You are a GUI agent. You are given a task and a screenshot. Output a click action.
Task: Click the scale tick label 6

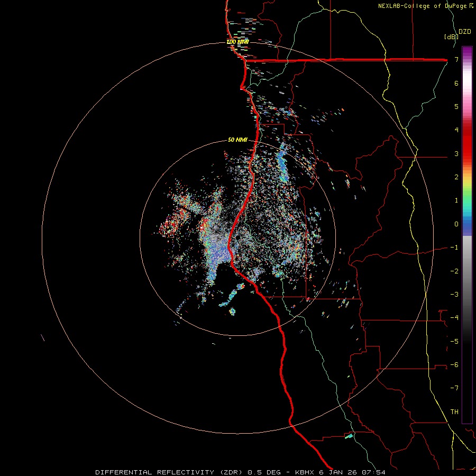click(456, 83)
